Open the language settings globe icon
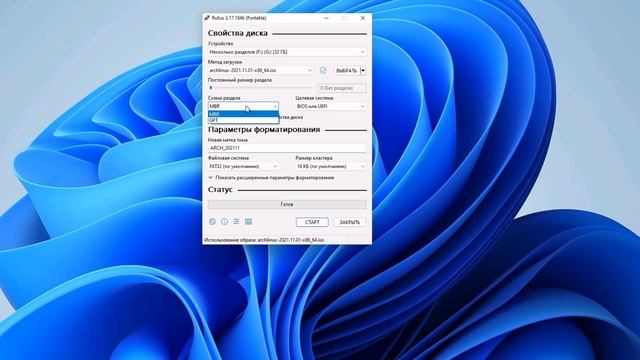Image resolution: width=640 pixels, height=360 pixels. point(212,222)
